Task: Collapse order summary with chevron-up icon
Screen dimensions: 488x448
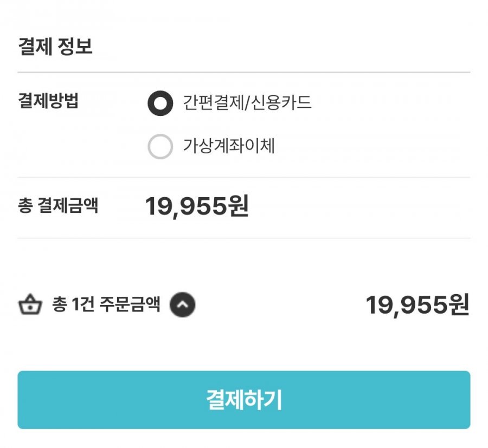Action: (x=182, y=304)
